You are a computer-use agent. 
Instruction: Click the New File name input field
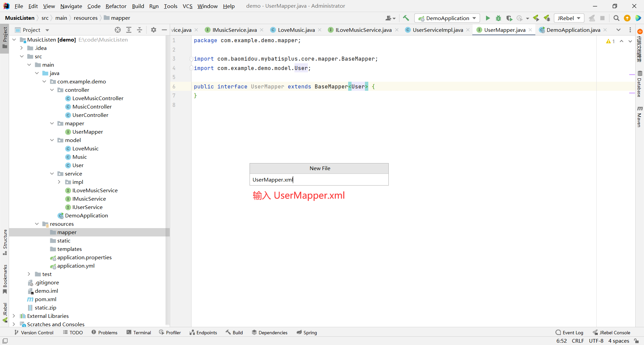pyautogui.click(x=319, y=180)
